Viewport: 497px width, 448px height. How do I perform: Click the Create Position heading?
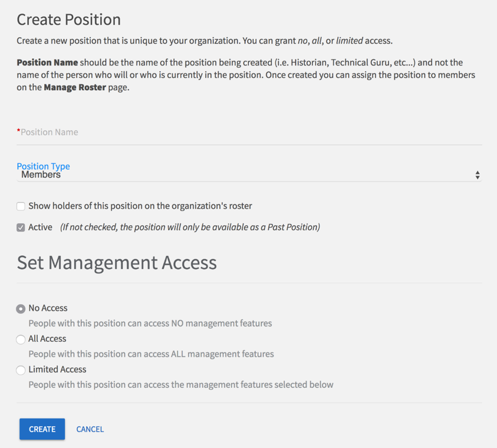[68, 19]
